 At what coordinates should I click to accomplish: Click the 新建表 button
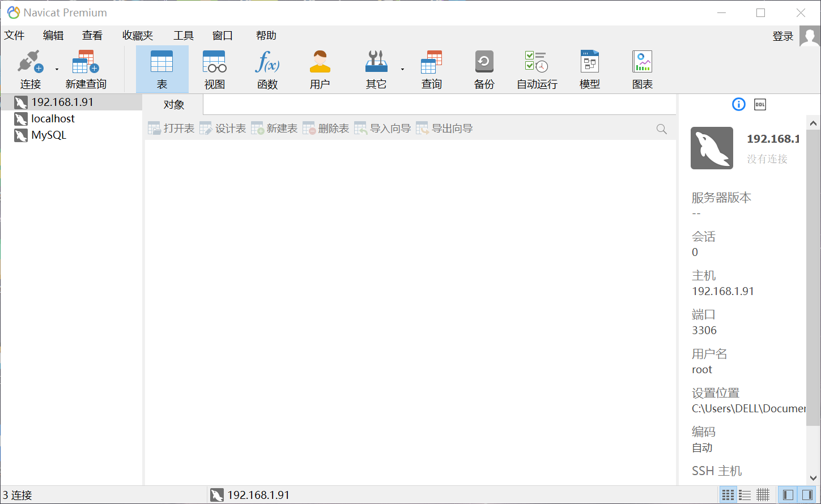274,129
